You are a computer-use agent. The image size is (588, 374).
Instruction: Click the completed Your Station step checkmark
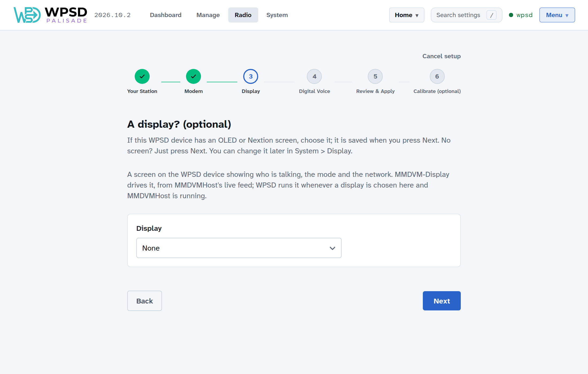tap(142, 76)
